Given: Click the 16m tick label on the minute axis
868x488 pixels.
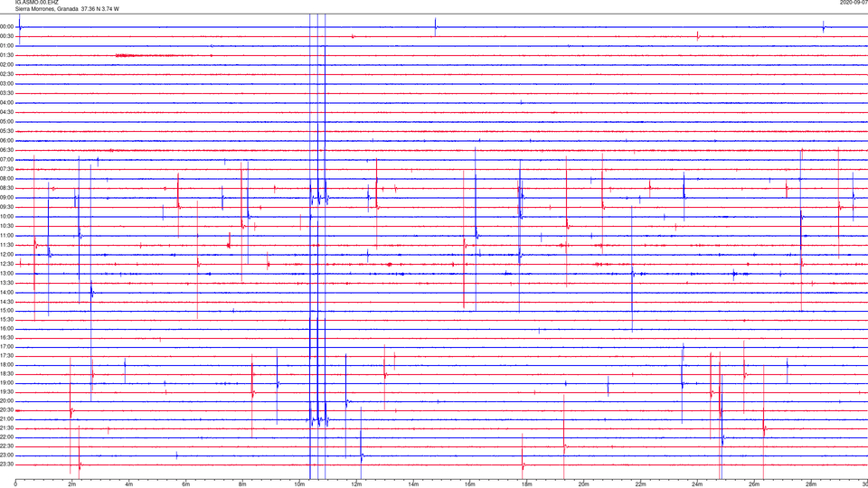Looking at the screenshot, I should coord(469,484).
